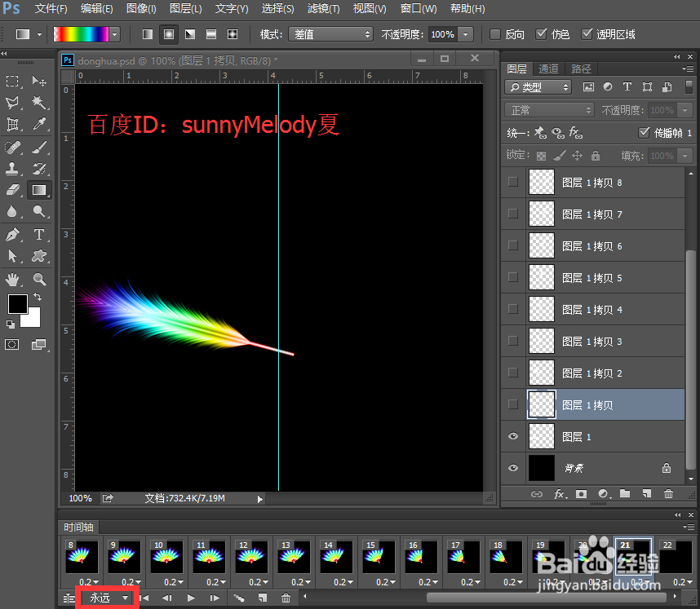Open the opacity 100% options-bar dropdown
Screen dimensions: 700x609
pyautogui.click(x=466, y=34)
